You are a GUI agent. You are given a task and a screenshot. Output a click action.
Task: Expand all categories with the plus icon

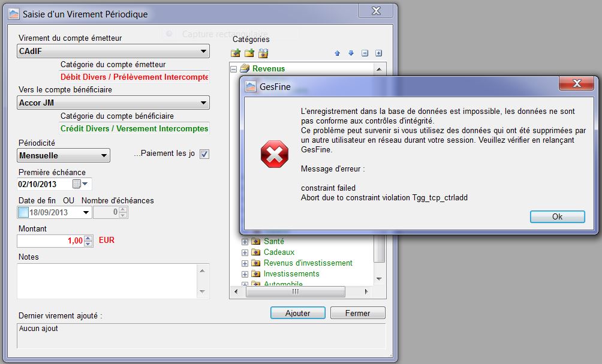click(378, 53)
